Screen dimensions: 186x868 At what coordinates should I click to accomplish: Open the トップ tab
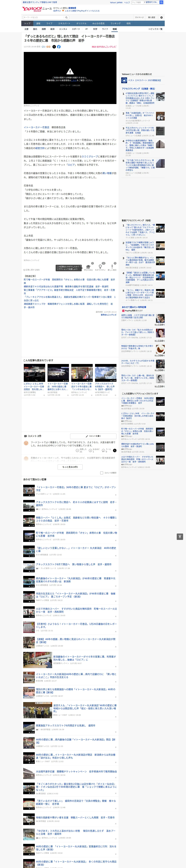point(27,24)
